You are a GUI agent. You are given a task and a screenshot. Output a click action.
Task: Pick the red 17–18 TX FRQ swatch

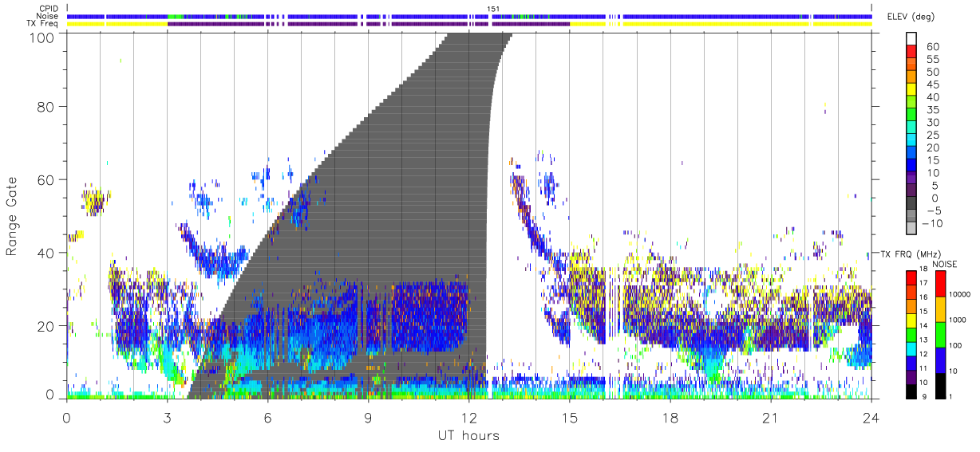pos(911,277)
